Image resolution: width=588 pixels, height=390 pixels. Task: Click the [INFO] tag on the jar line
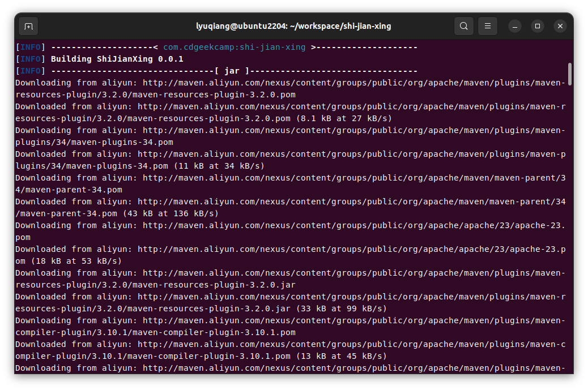pos(31,71)
